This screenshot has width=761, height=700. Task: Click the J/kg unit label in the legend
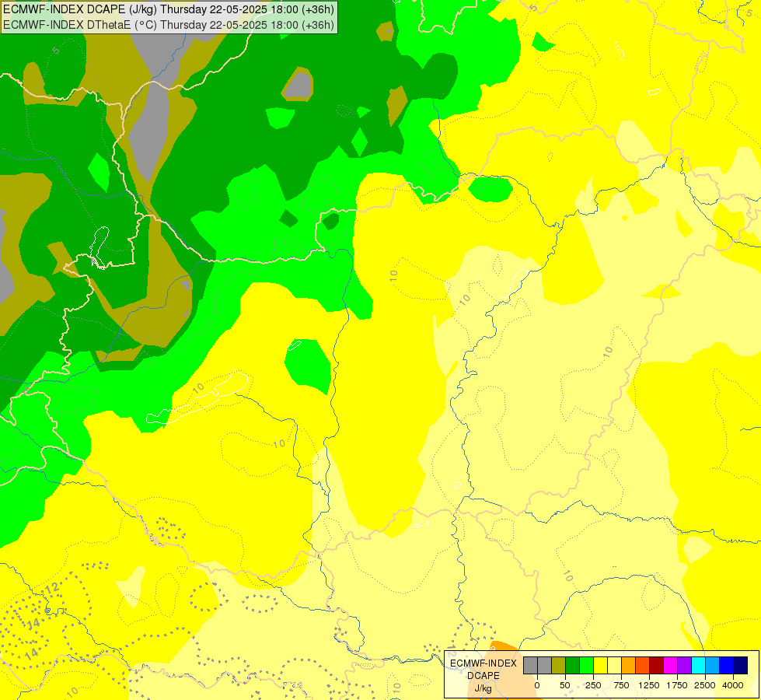pos(483,688)
